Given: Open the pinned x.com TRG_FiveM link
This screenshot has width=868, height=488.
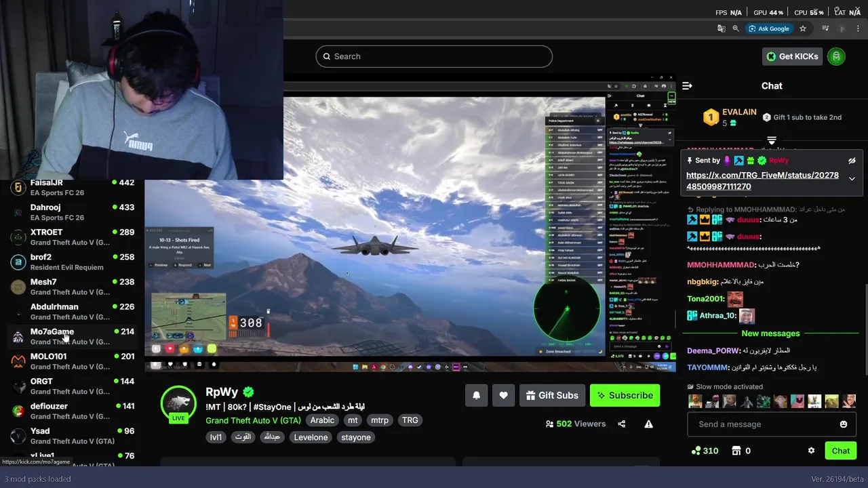Looking at the screenshot, I should point(762,181).
